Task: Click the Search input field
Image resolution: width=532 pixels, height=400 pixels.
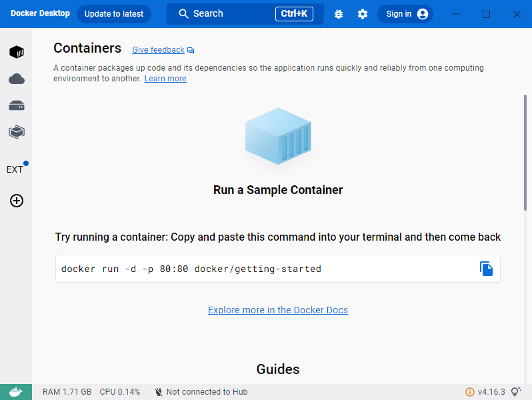Action: click(x=245, y=14)
